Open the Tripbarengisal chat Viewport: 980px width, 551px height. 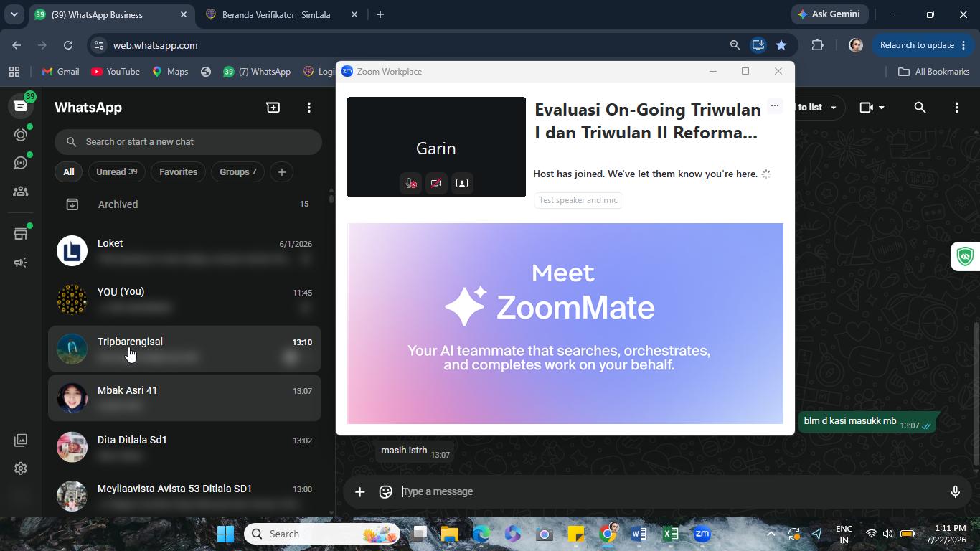185,349
